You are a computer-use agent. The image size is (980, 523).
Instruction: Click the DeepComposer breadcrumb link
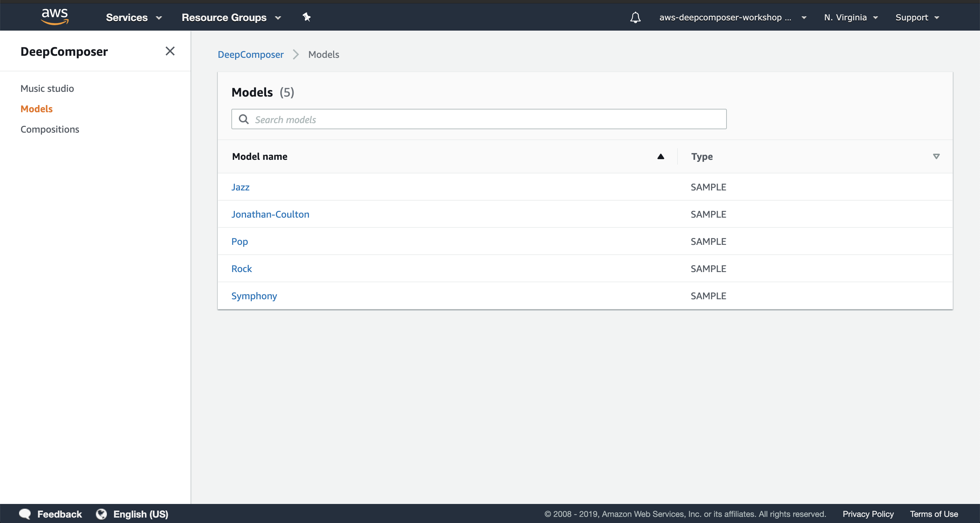[251, 55]
